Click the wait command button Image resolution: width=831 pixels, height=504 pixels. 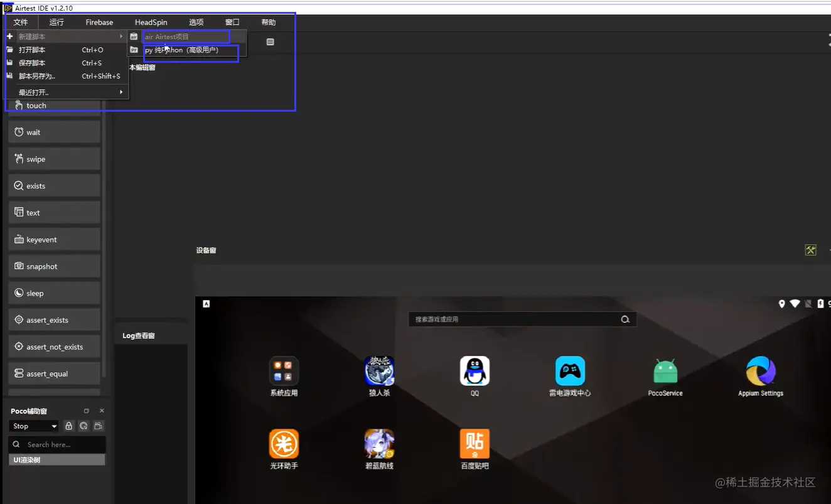(55, 132)
